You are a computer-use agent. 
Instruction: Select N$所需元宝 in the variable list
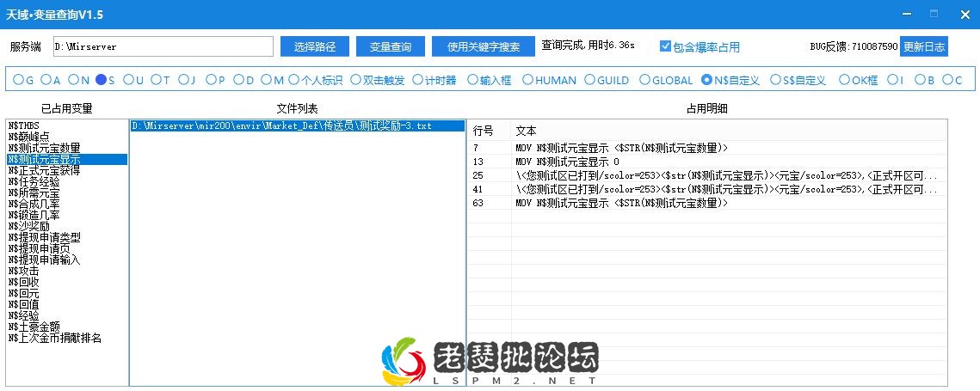point(66,193)
